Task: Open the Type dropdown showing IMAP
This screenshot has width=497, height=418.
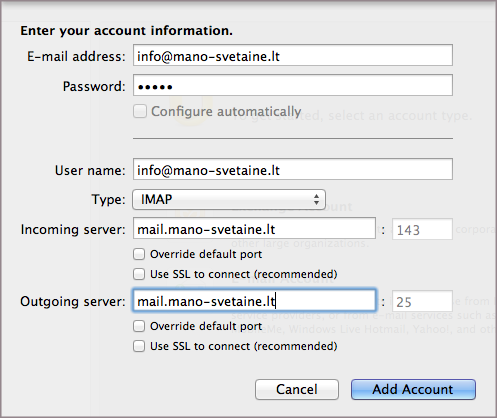Action: click(229, 199)
